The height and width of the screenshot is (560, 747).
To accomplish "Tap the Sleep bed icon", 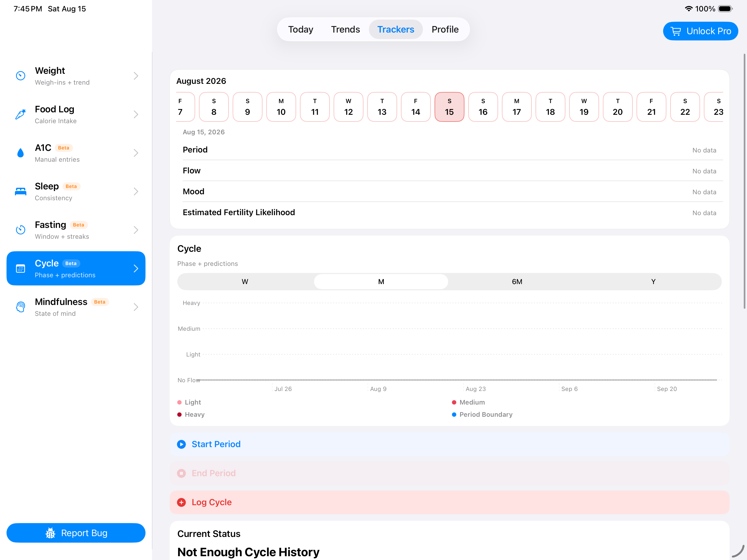I will [x=21, y=191].
